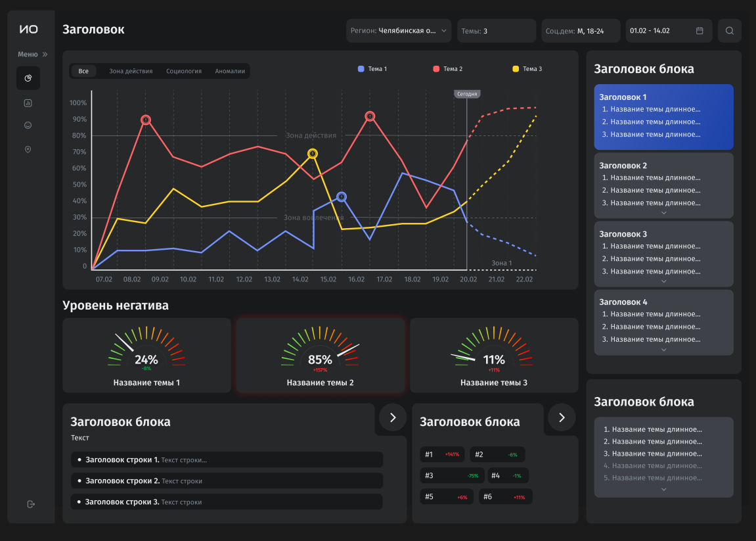
Task: Open the map pin location sidebar icon
Action: 28,150
